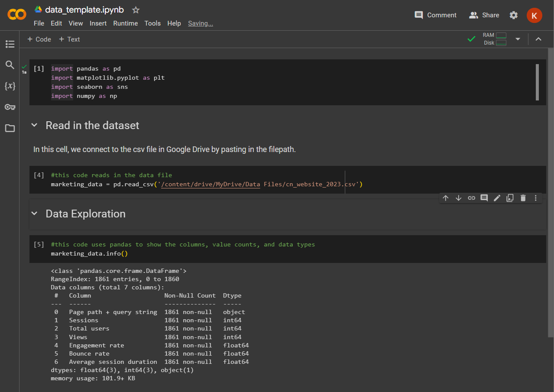This screenshot has width=554, height=392.
Task: Move cell up with arrow icon
Action: [445, 198]
